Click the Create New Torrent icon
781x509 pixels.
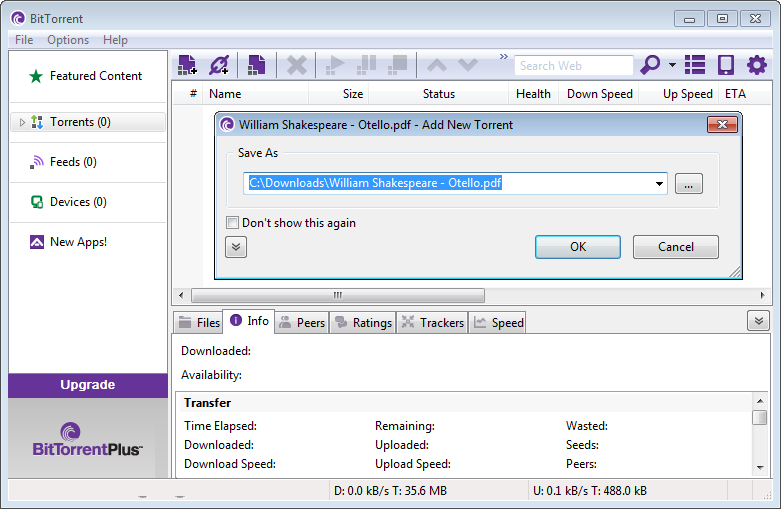(x=257, y=65)
